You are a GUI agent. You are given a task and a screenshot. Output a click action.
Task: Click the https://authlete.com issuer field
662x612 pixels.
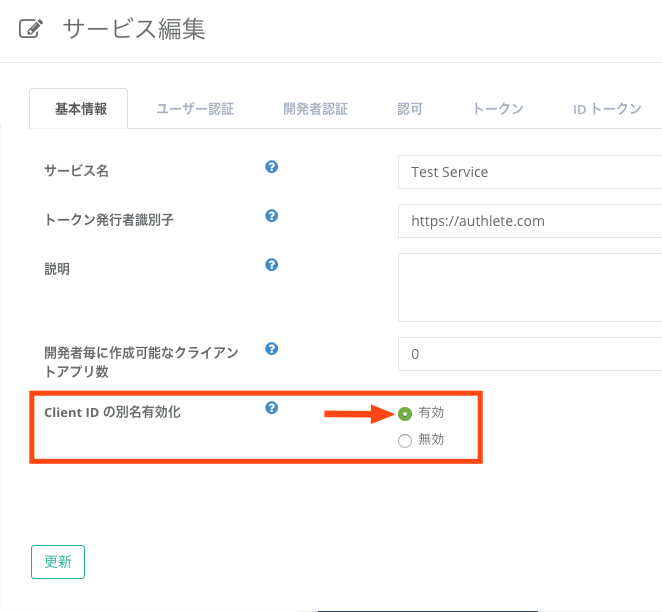tap(530, 221)
